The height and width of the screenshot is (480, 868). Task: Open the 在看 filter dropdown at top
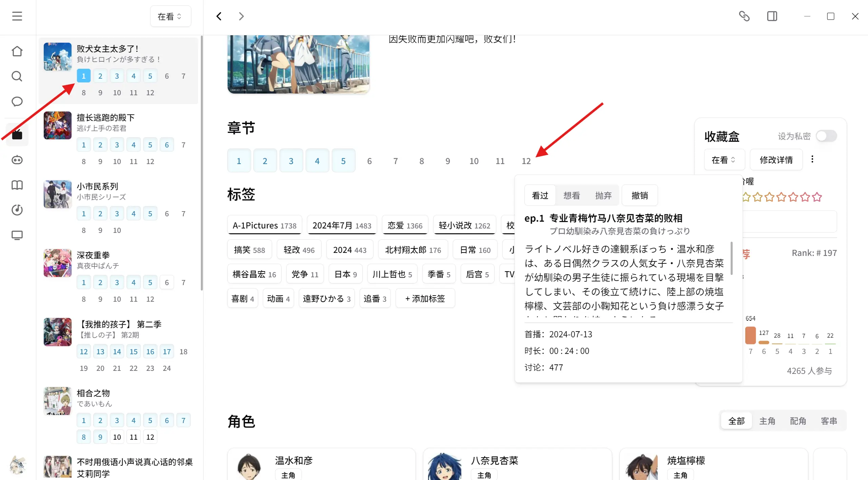(x=170, y=16)
